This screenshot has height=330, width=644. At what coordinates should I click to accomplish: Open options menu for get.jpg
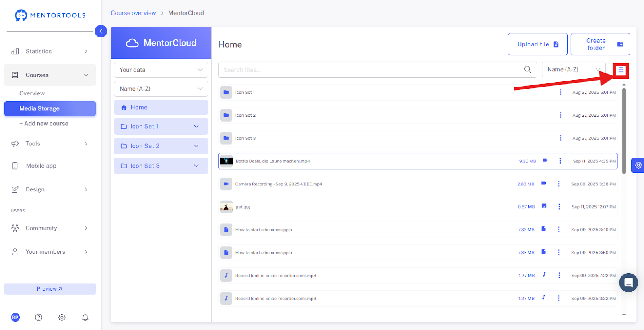(559, 207)
